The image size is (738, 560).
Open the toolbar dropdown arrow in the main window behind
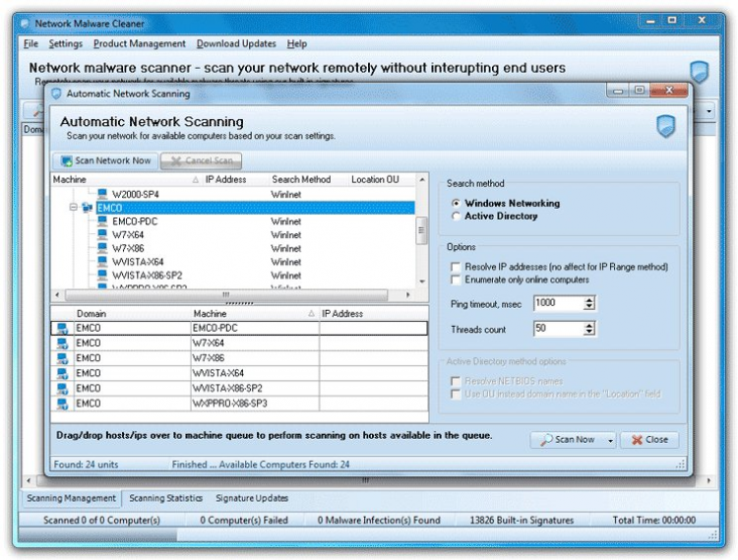pos(708,111)
